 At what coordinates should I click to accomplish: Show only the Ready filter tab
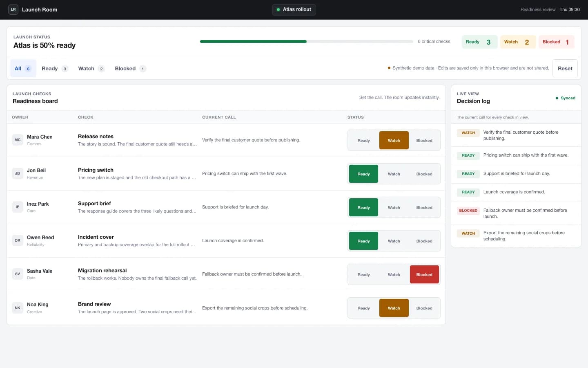tap(55, 69)
